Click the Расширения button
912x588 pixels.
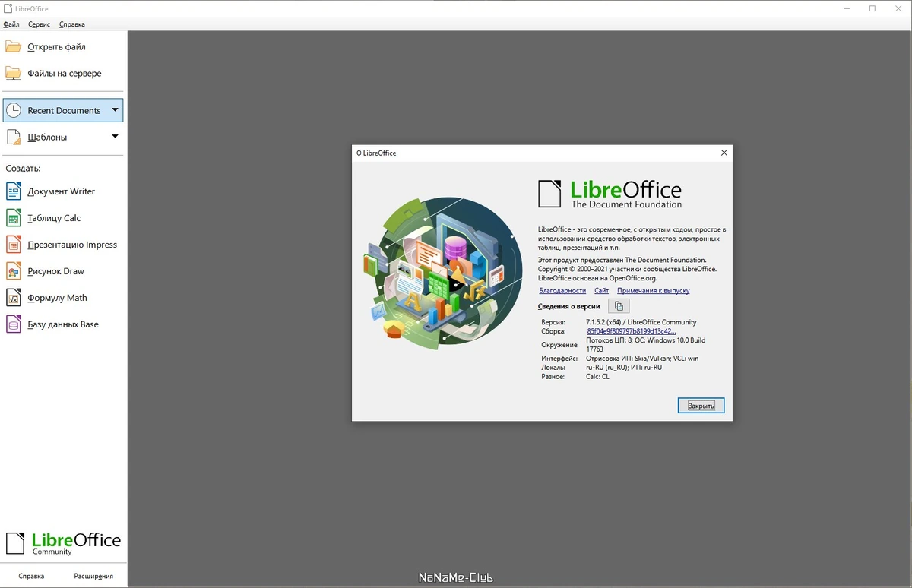click(x=93, y=576)
